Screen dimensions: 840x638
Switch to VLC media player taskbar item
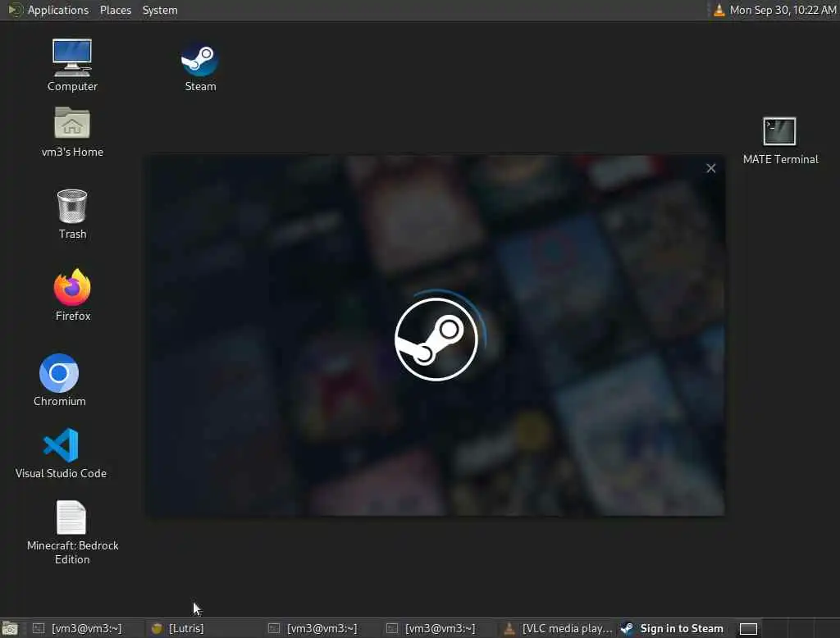click(559, 628)
